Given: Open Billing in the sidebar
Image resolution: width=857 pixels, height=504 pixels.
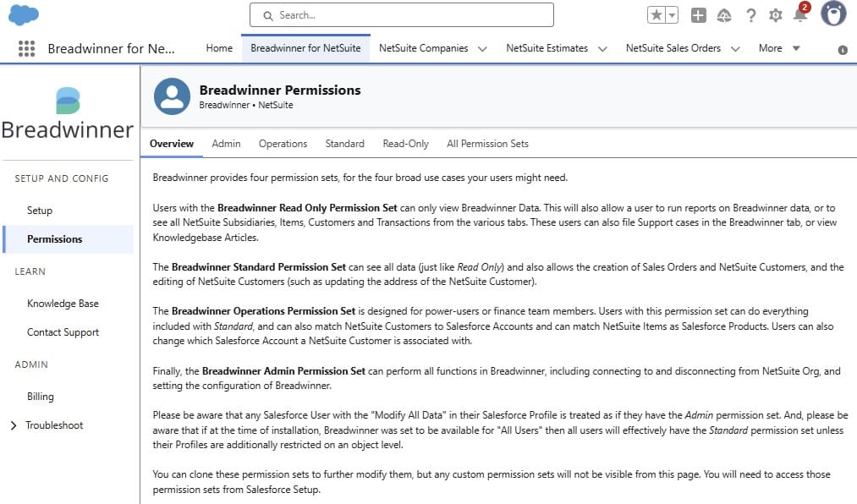Looking at the screenshot, I should [x=41, y=397].
